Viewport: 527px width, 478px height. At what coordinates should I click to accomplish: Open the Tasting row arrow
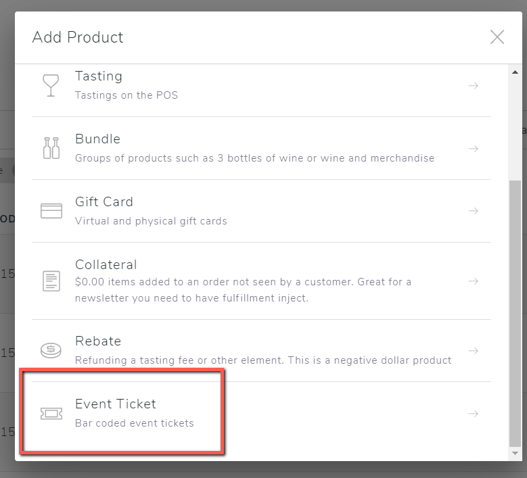click(x=473, y=86)
